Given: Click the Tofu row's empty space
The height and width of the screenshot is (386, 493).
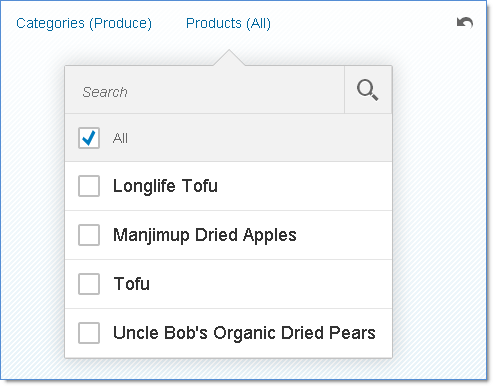Looking at the screenshot, I should 270,284.
